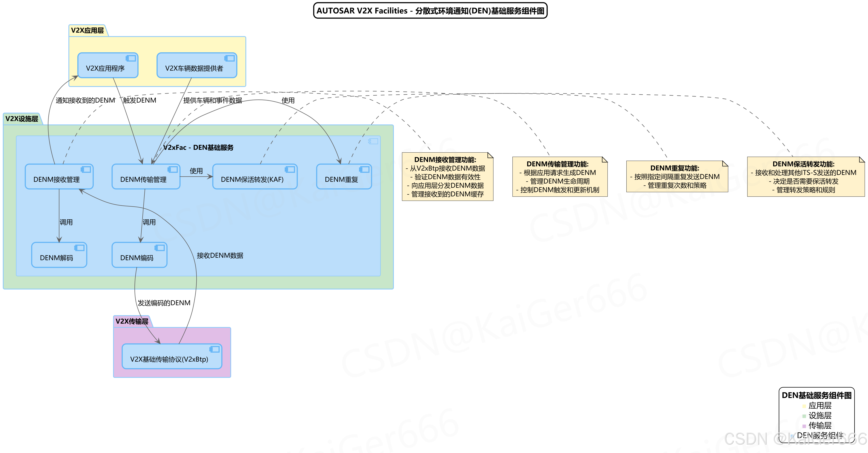Click note line 向应用层分发DENM数据
This screenshot has height=453, width=868.
coord(445,186)
